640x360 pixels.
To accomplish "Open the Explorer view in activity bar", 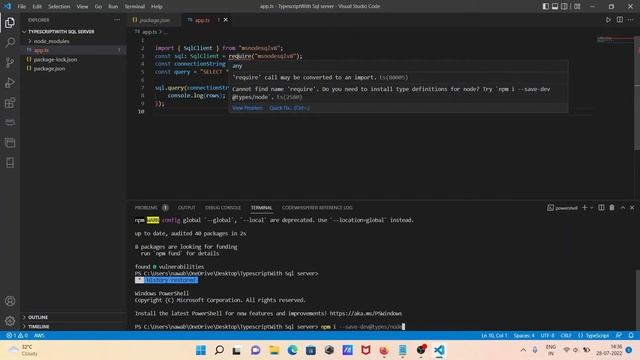I will [10, 22].
